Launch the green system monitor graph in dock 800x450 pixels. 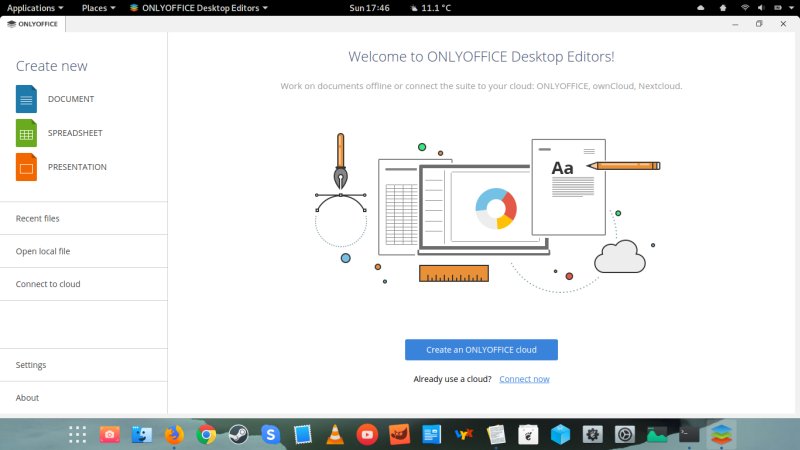coord(657,435)
